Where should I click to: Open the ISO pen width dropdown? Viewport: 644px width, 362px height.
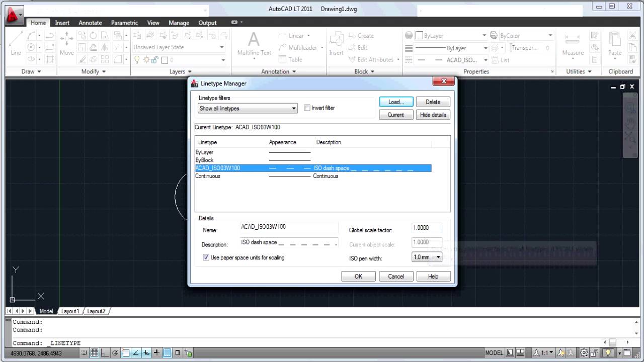[x=427, y=257]
